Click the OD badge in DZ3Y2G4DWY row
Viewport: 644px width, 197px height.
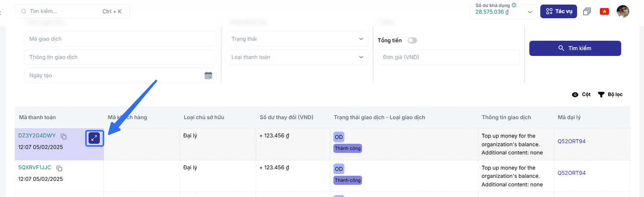click(x=339, y=137)
